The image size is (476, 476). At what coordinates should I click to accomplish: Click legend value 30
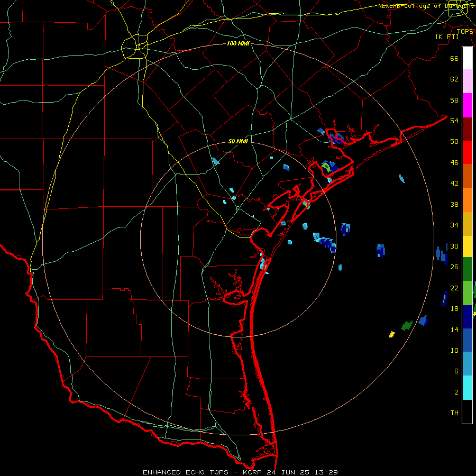click(454, 246)
